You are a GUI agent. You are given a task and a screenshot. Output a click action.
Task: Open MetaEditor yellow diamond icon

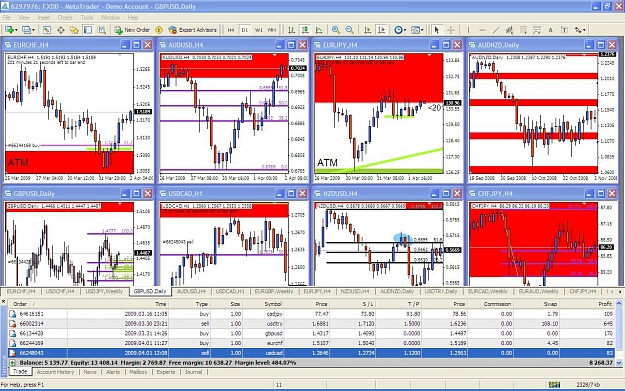pyautogui.click(x=159, y=30)
